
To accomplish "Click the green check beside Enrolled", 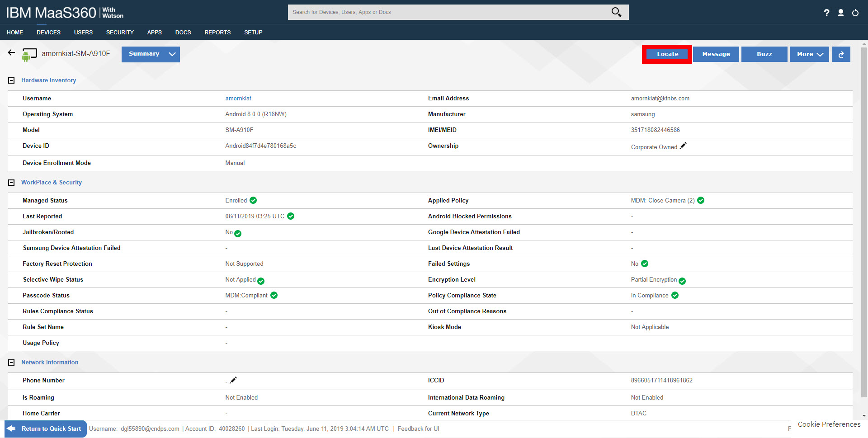I will click(253, 200).
